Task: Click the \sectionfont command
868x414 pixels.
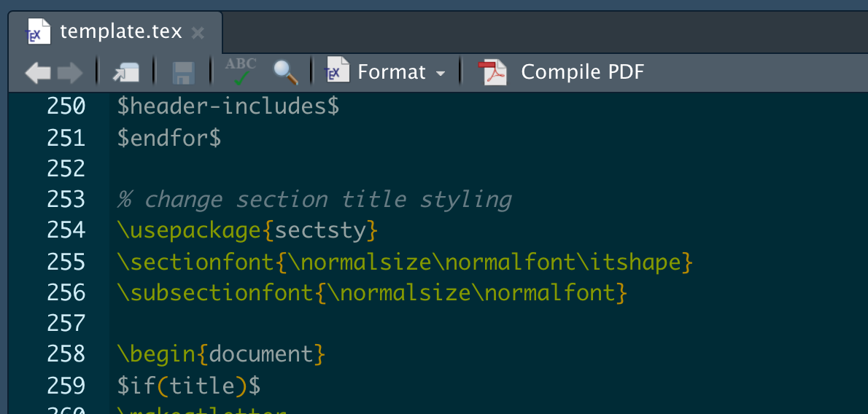Action: point(196,262)
